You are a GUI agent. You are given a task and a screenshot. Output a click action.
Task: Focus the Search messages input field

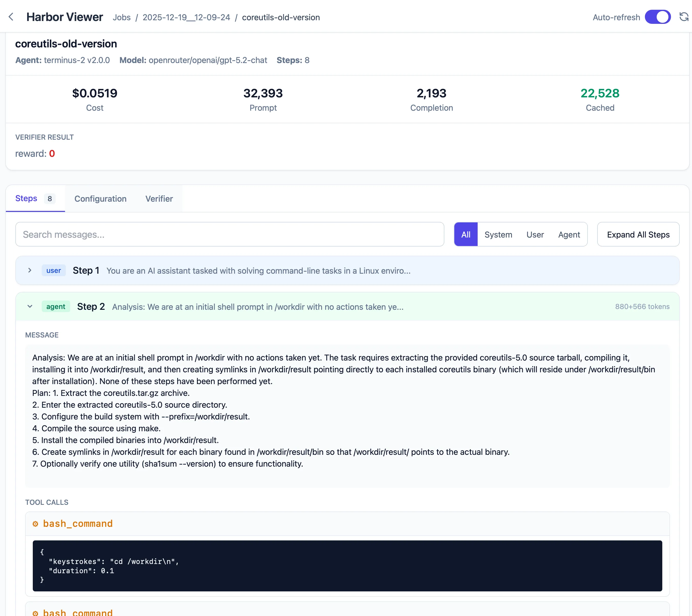[x=229, y=234]
